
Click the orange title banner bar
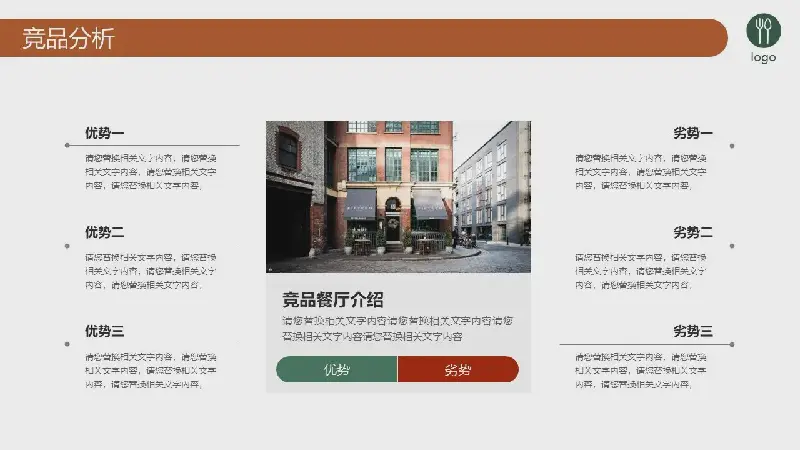pyautogui.click(x=364, y=38)
